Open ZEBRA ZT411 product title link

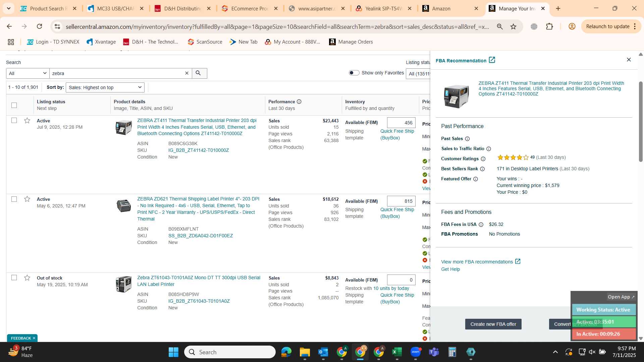pos(197,127)
